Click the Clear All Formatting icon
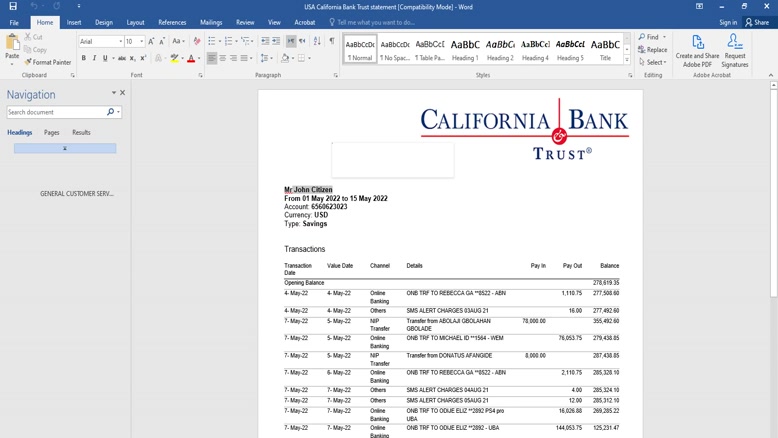The height and width of the screenshot is (438, 778). [196, 41]
